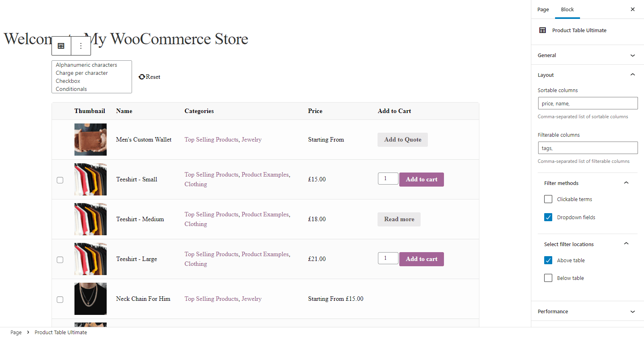Screen dimensions: 644x337
Task: Select the Teeshirt - Large row checkbox
Action: [60, 260]
